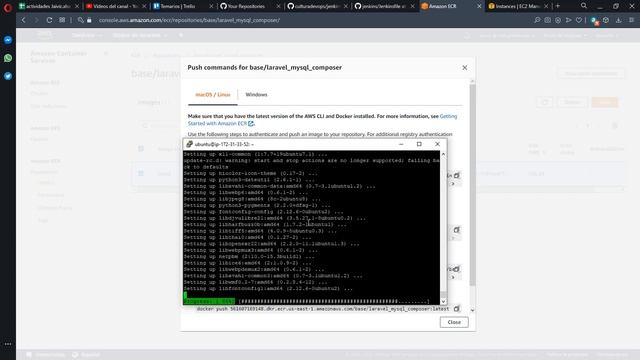The height and width of the screenshot is (360, 640).
Task: Click the PuTTY terminal scroll up arrow
Action: pyautogui.click(x=443, y=155)
